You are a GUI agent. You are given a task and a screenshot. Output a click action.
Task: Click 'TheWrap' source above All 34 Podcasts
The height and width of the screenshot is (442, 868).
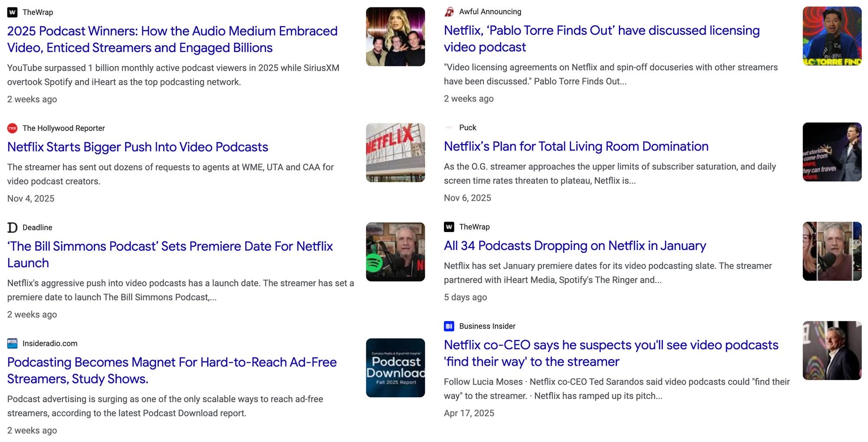[x=474, y=227]
